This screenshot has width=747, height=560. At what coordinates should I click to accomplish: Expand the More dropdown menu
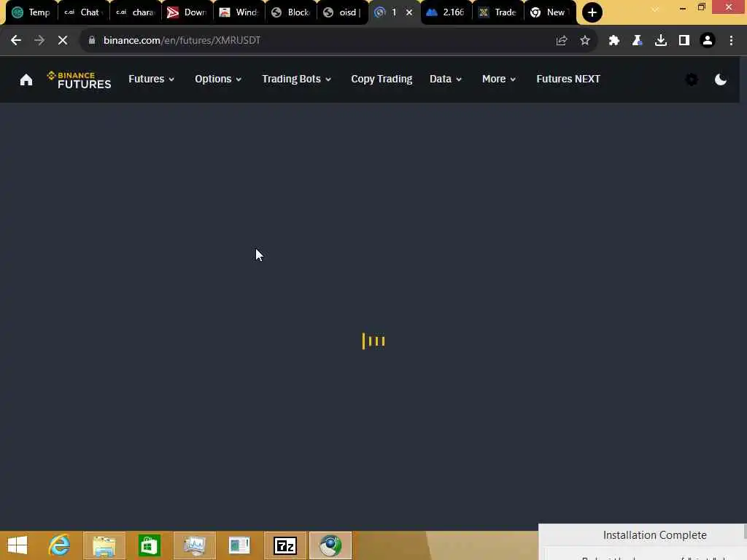[499, 79]
